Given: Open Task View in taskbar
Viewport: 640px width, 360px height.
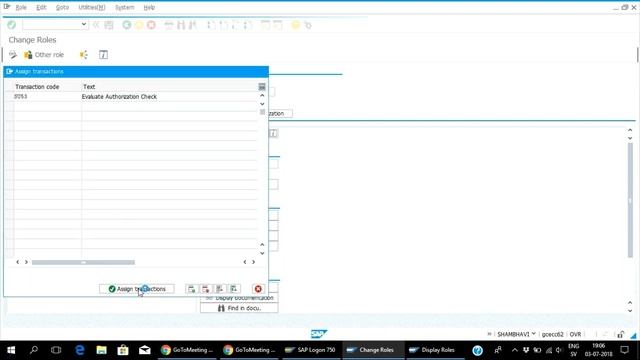Looking at the screenshot, I should click(x=56, y=350).
